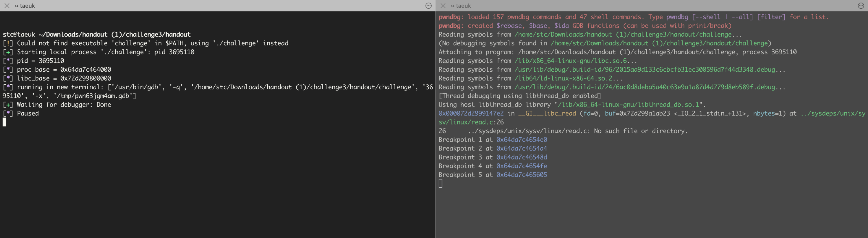868x238 pixels.
Task: Click the shell prompt 'stc@taeuk' line
Action: (97, 34)
